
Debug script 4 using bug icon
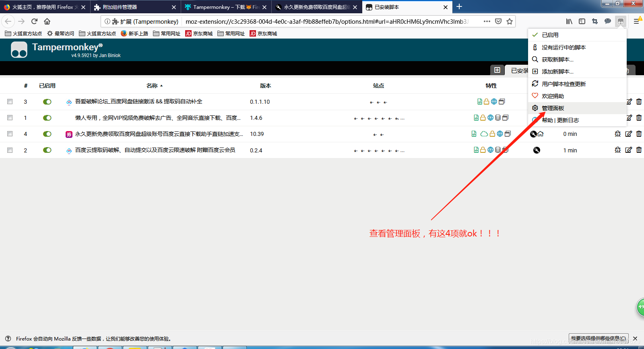[x=618, y=134]
